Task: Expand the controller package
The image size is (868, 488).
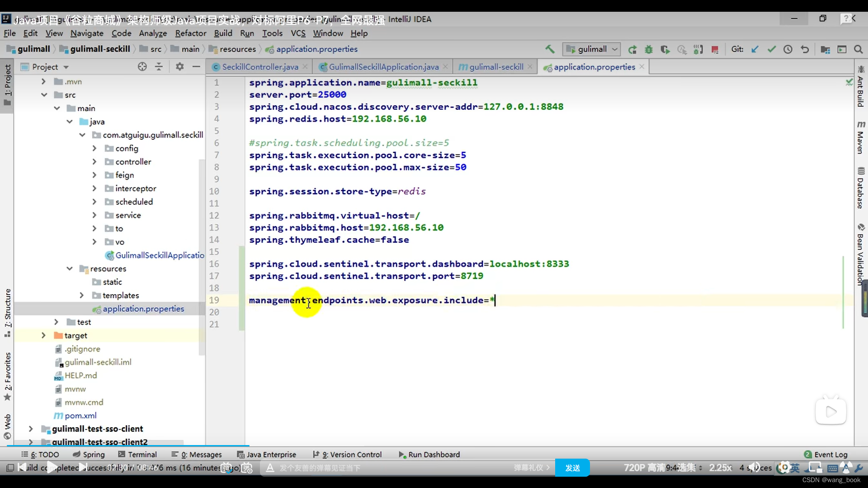Action: [x=95, y=161]
